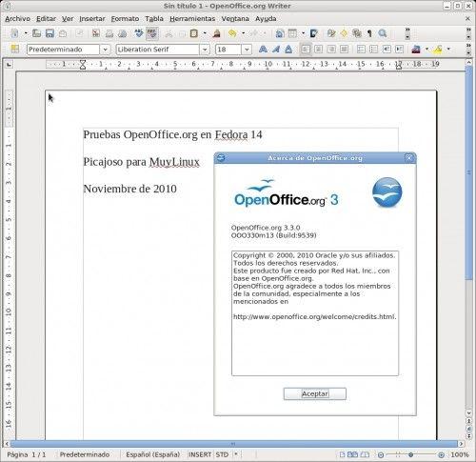This screenshot has width=476, height=462.
Task: Enable Align Right
Action: click(x=331, y=50)
